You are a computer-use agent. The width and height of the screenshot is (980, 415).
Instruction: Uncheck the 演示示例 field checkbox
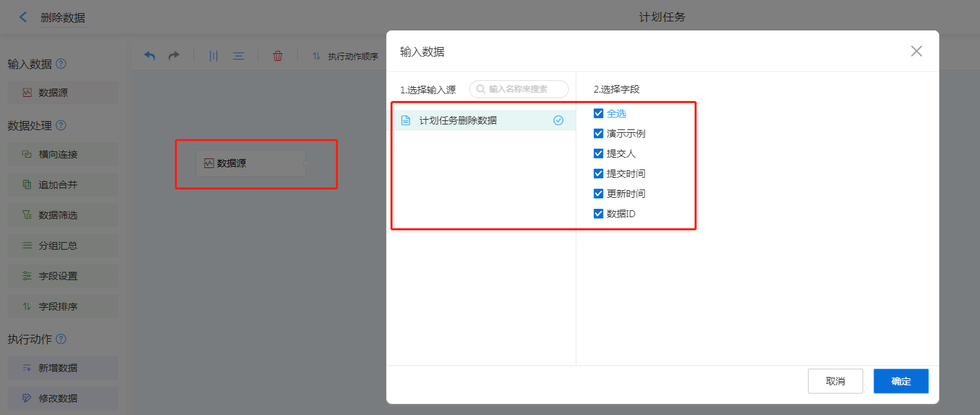599,133
